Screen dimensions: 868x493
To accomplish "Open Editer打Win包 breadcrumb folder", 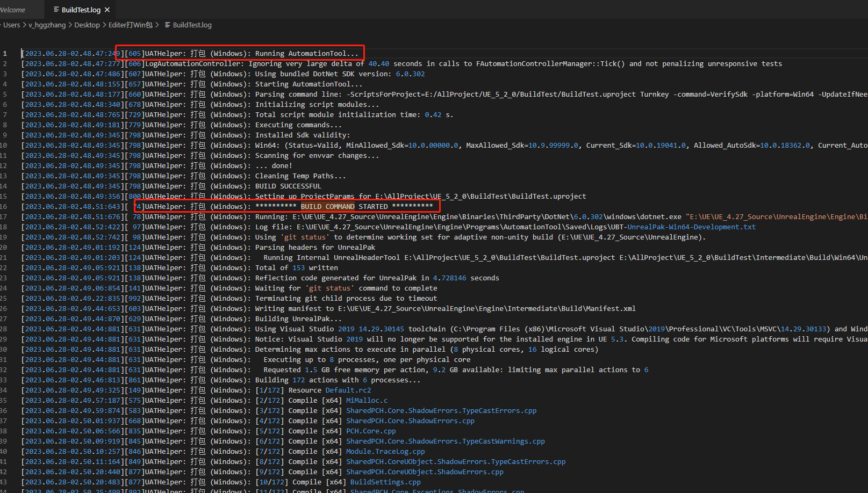I will [x=131, y=25].
